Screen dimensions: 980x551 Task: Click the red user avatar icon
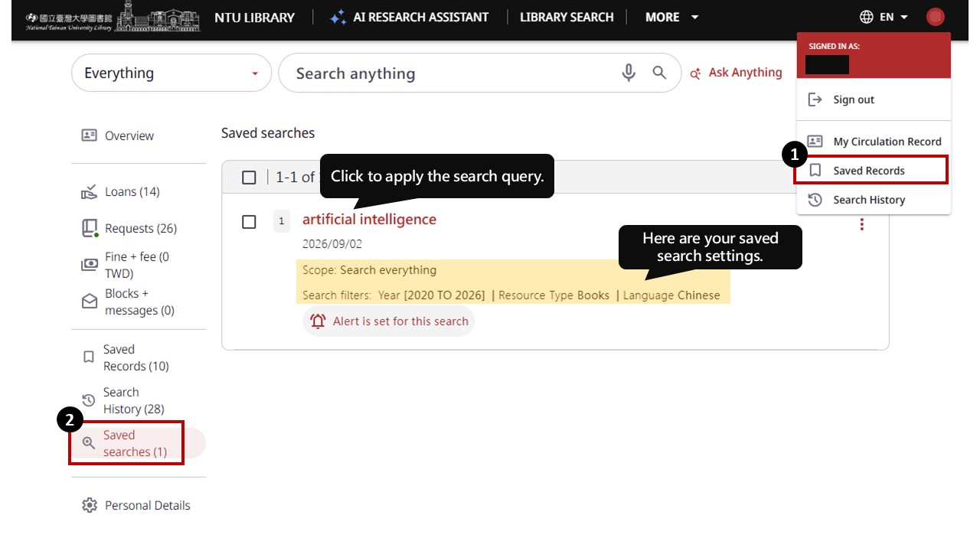(x=935, y=17)
